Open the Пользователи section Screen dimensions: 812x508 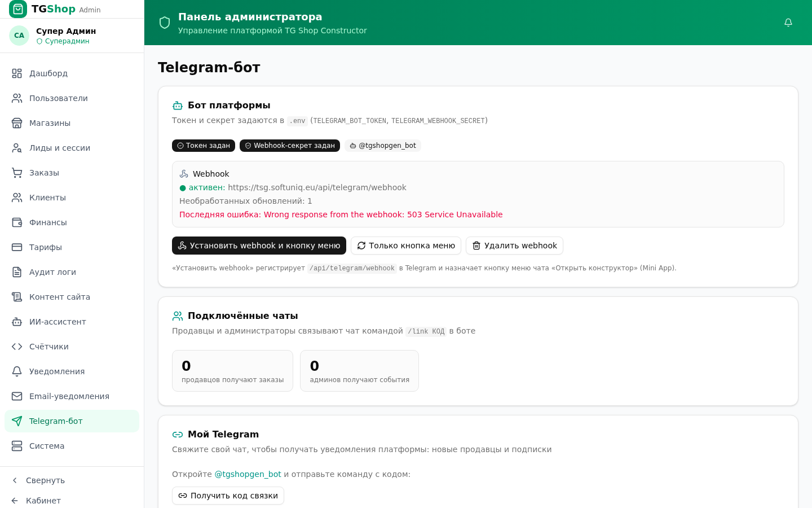click(x=72, y=98)
